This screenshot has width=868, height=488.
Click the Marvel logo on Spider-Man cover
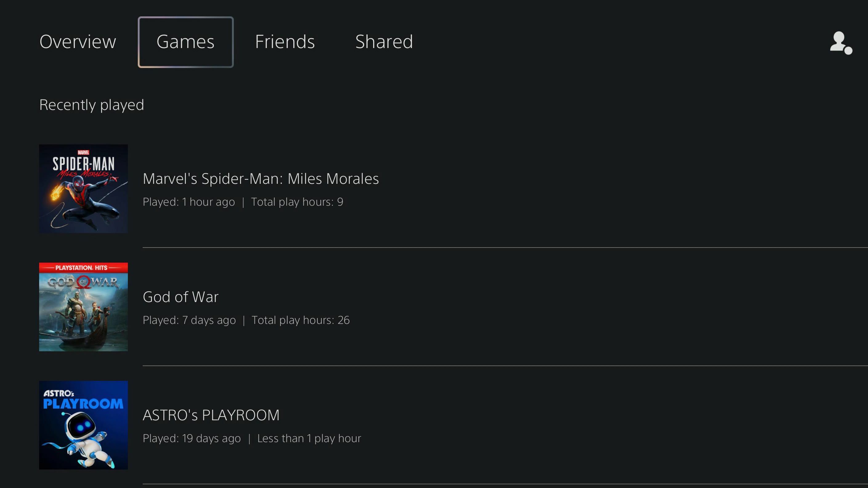83,153
